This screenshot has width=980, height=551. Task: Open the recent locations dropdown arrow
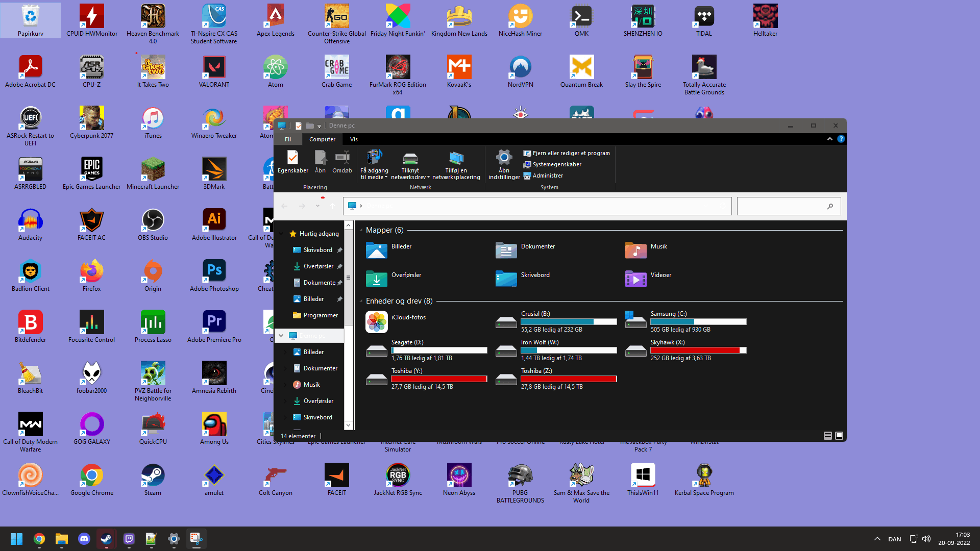point(317,206)
